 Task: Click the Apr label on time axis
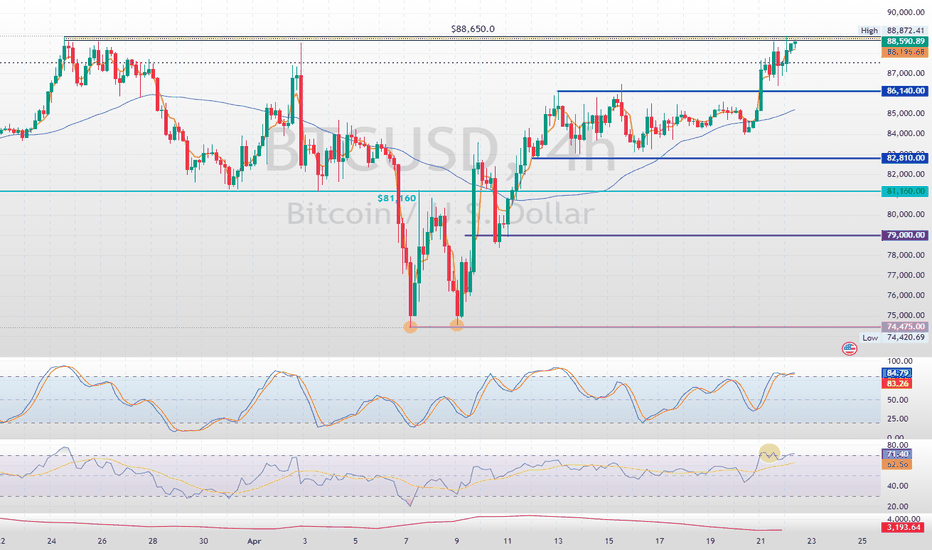254,541
